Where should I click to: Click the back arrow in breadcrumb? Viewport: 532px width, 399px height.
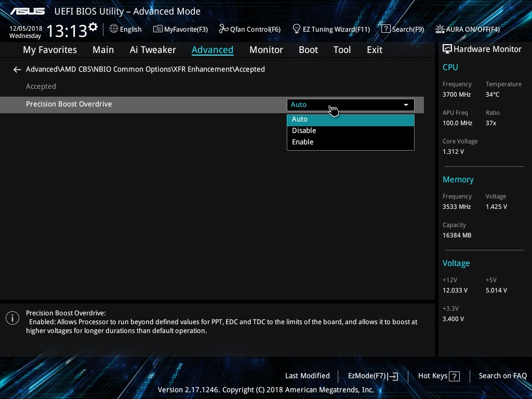tap(17, 70)
